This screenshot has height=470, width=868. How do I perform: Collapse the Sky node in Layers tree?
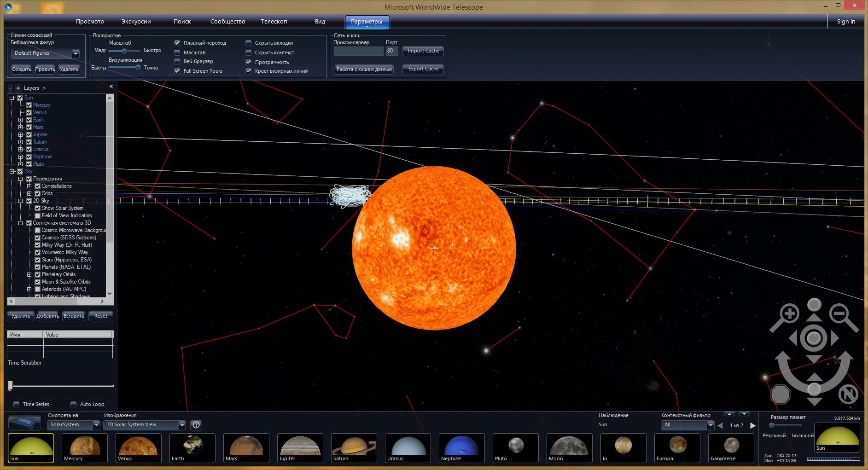[12, 171]
